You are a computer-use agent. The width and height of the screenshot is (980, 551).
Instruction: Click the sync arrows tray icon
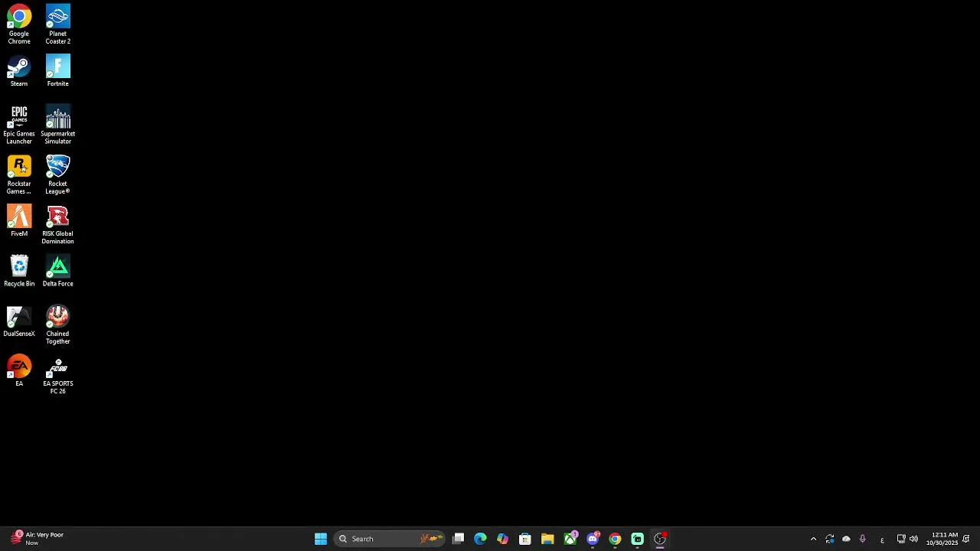click(830, 539)
